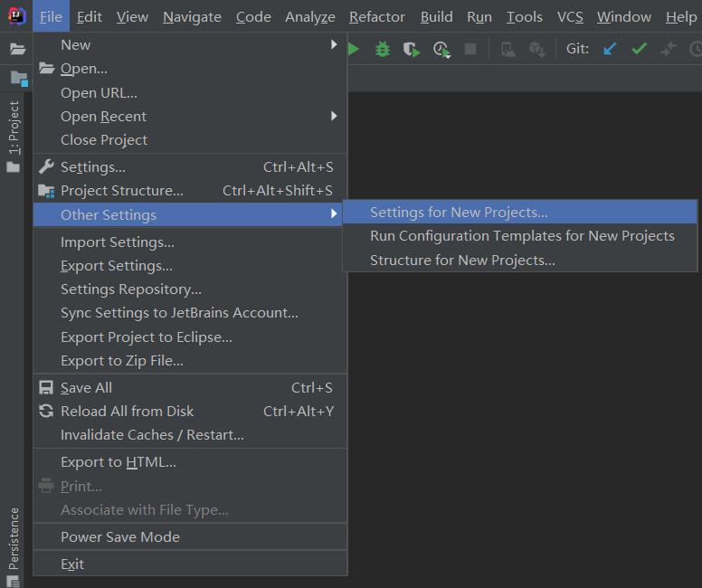Open the Tools menu
This screenshot has width=702, height=588.
tap(525, 16)
